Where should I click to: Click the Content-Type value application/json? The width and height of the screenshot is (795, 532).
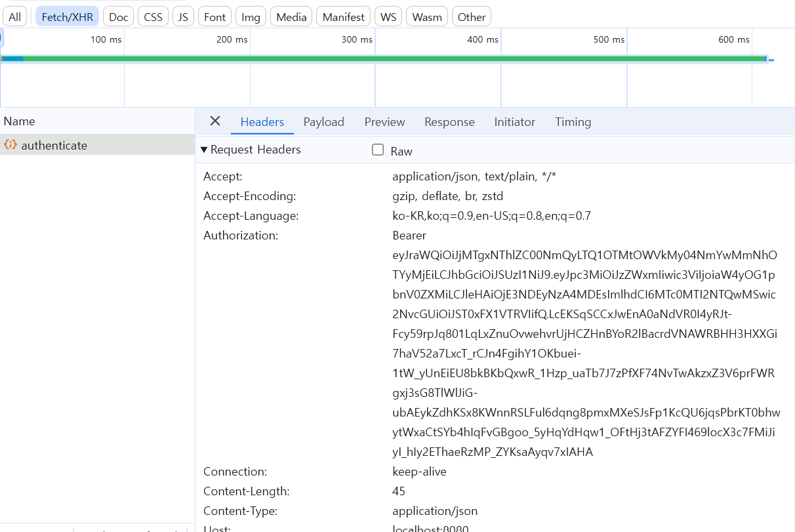tap(435, 511)
